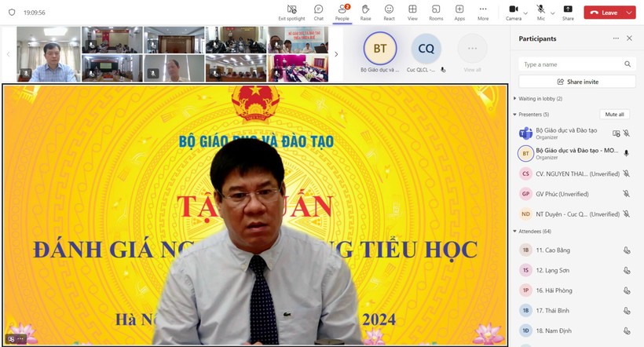
Task: Open Participants panel more options
Action: tap(616, 38)
